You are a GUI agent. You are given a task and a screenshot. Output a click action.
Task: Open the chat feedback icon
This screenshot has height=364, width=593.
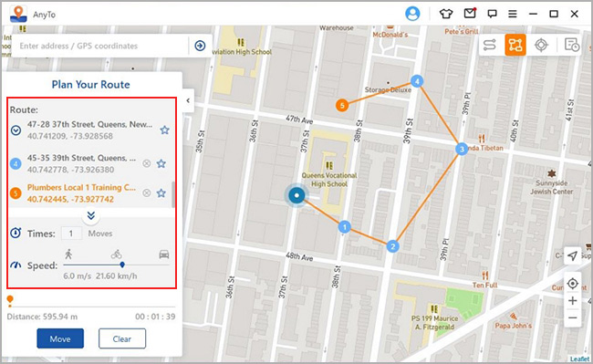click(x=492, y=14)
